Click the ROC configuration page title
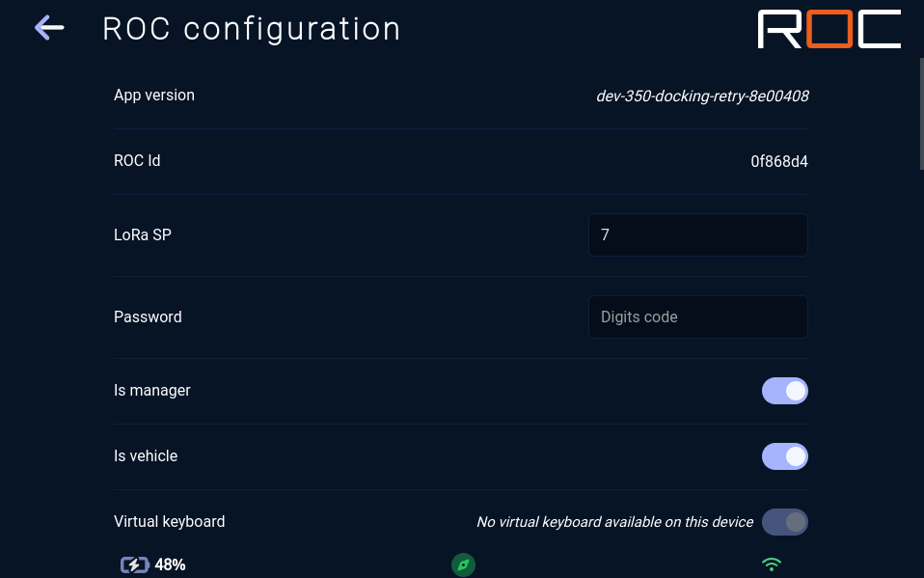Viewport: 924px width, 578px height. (x=252, y=29)
